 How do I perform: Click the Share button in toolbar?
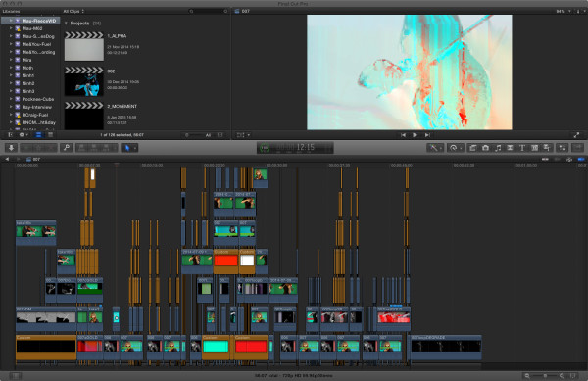[578, 148]
